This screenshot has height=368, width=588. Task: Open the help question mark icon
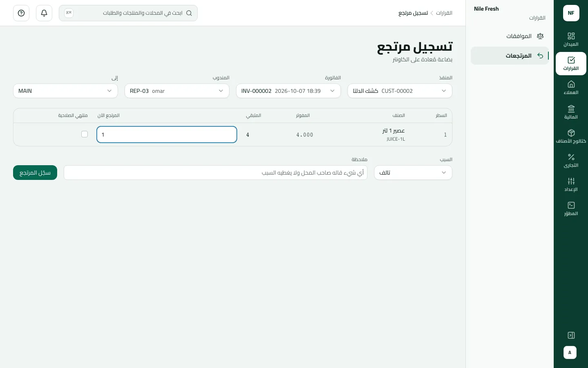click(21, 13)
